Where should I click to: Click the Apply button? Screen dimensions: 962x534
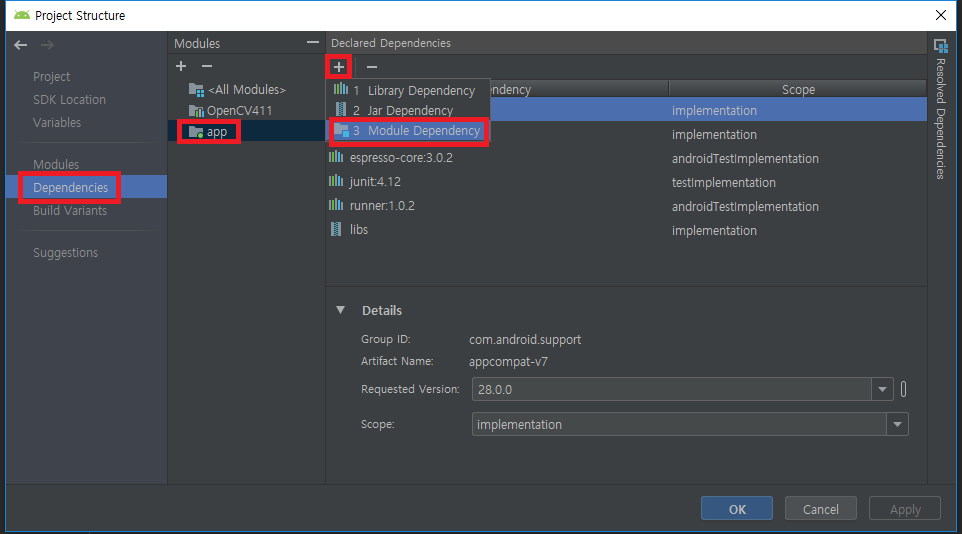coord(905,509)
